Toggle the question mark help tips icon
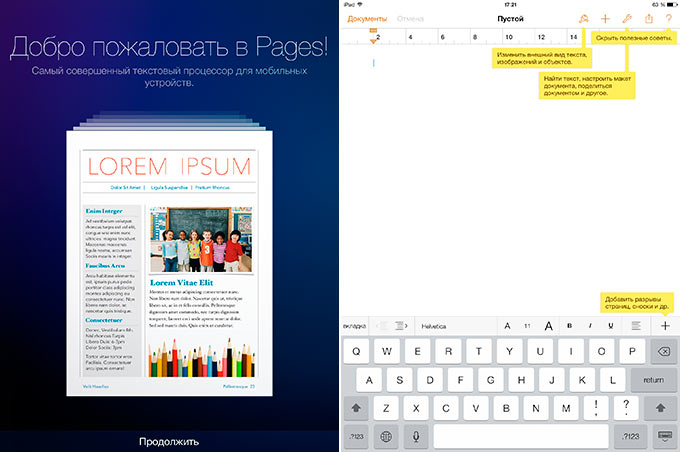Viewport: 680px width, 452px height. pos(669,19)
